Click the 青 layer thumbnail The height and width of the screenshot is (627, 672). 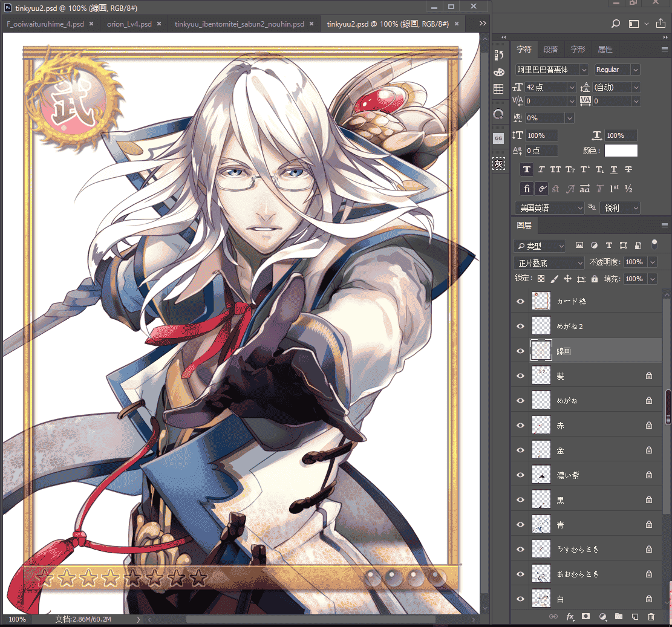coord(541,525)
